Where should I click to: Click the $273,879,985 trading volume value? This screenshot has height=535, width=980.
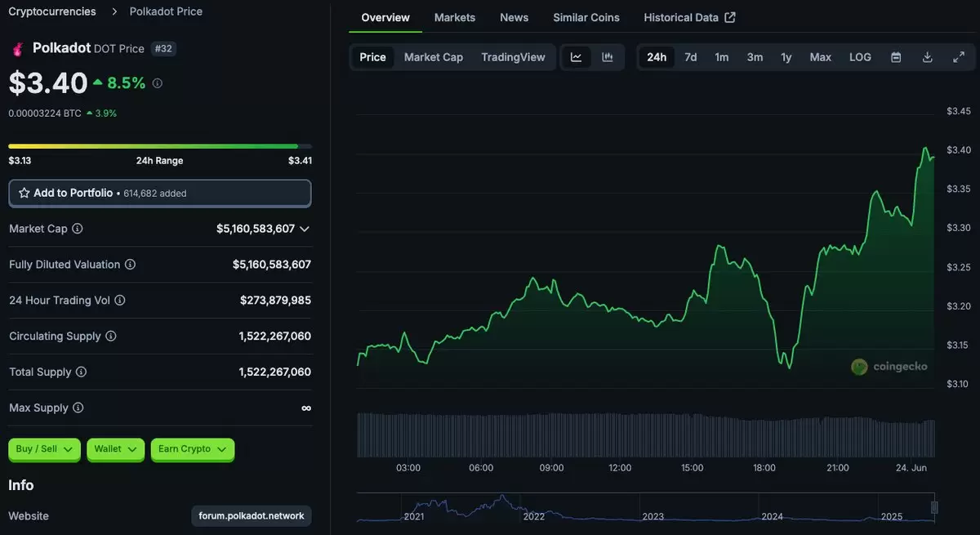[x=275, y=301]
